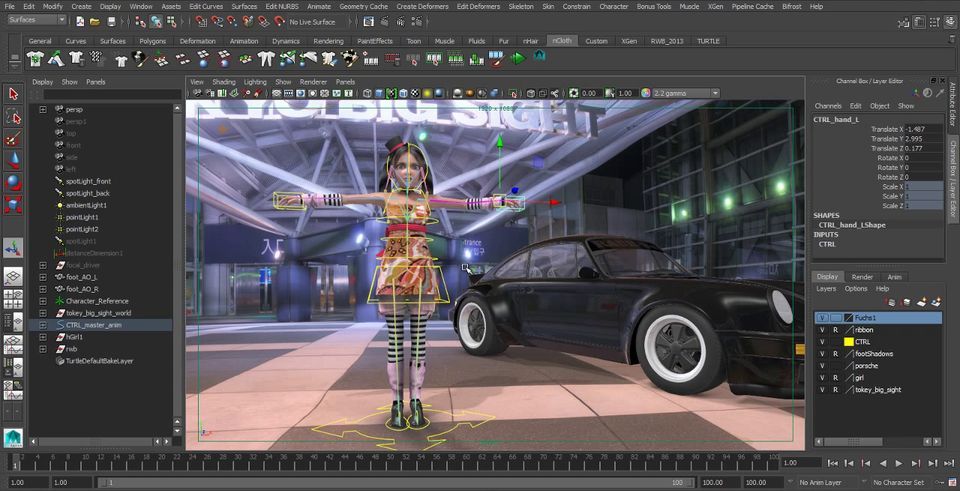960x491 pixels.
Task: Click the open folder scene icon
Action: click(95, 21)
